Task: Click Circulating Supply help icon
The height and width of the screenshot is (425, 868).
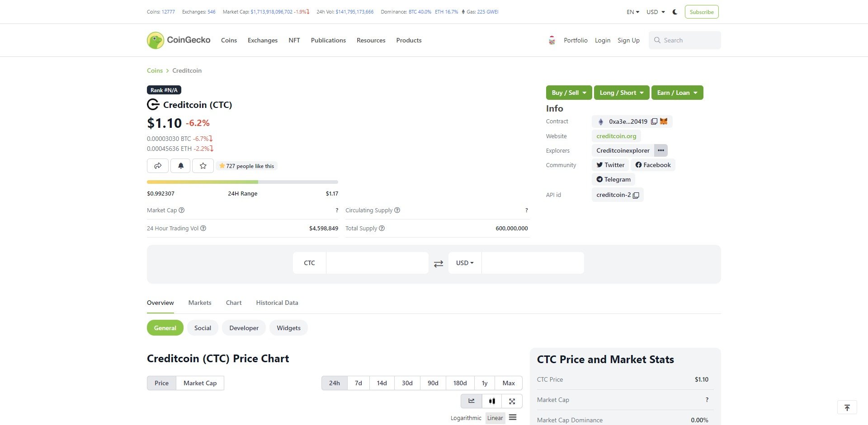Action: [x=397, y=210]
